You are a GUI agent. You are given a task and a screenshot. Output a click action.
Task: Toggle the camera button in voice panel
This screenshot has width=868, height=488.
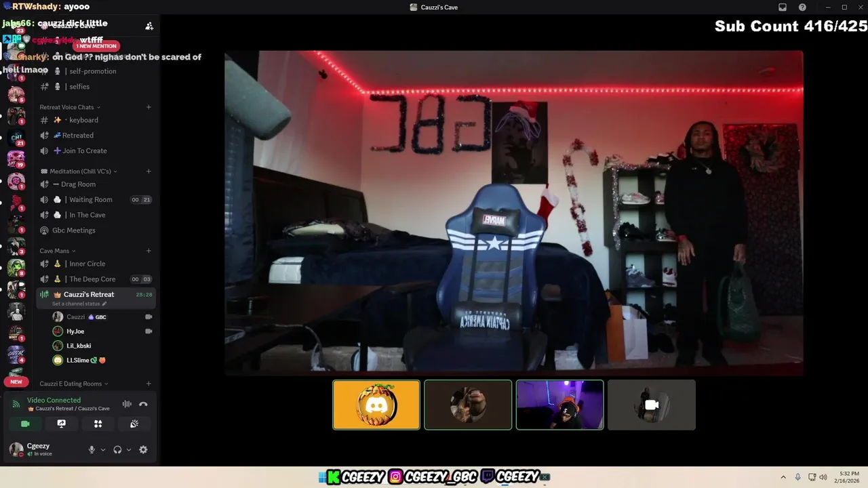click(x=26, y=424)
